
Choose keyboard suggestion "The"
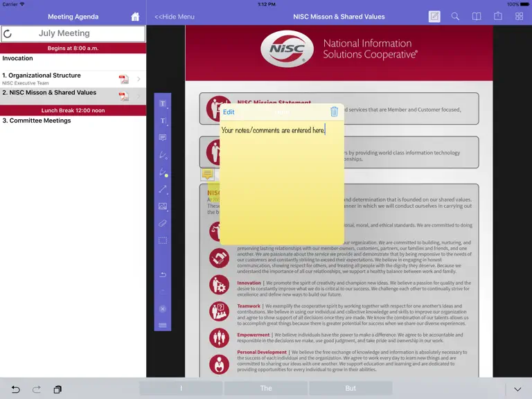click(266, 388)
